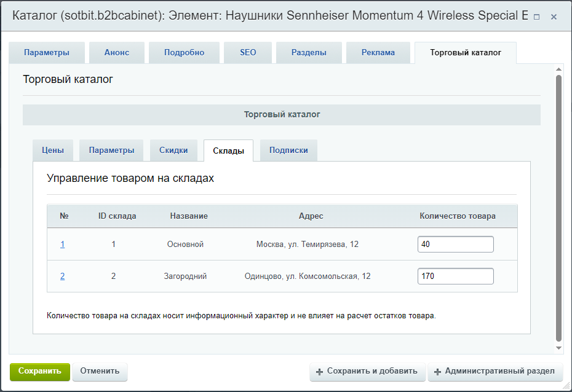Switch to the SEO tab

[248, 52]
